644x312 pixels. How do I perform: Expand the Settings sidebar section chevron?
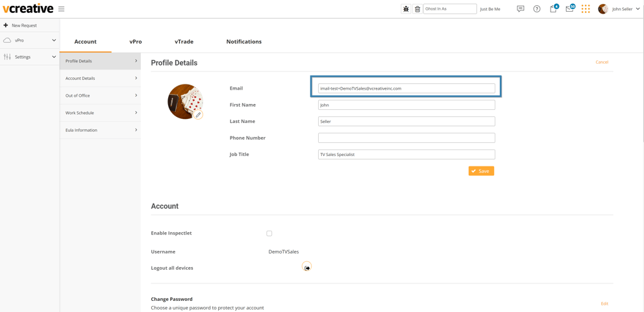(x=54, y=57)
